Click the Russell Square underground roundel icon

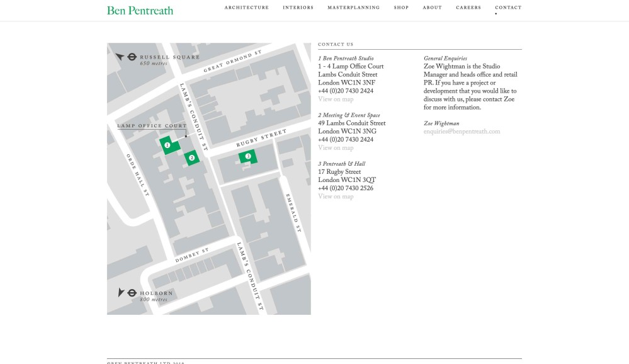(132, 57)
